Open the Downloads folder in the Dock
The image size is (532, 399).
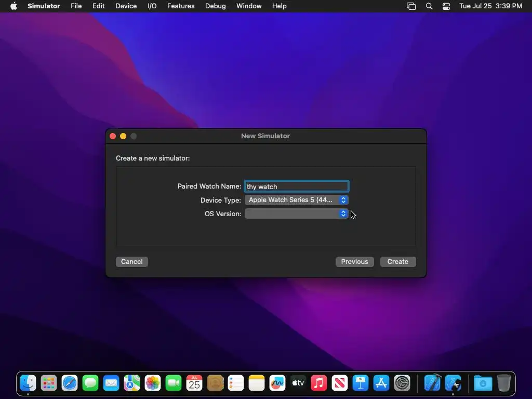click(483, 383)
